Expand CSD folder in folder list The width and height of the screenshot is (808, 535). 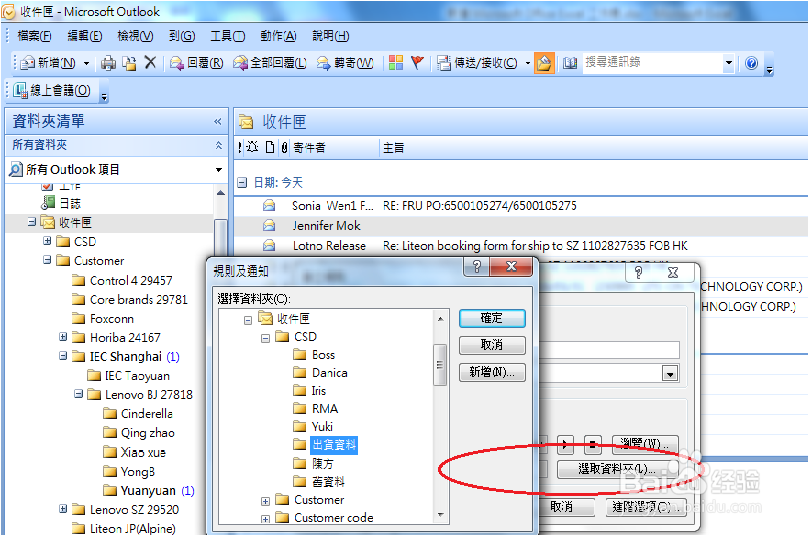point(47,241)
